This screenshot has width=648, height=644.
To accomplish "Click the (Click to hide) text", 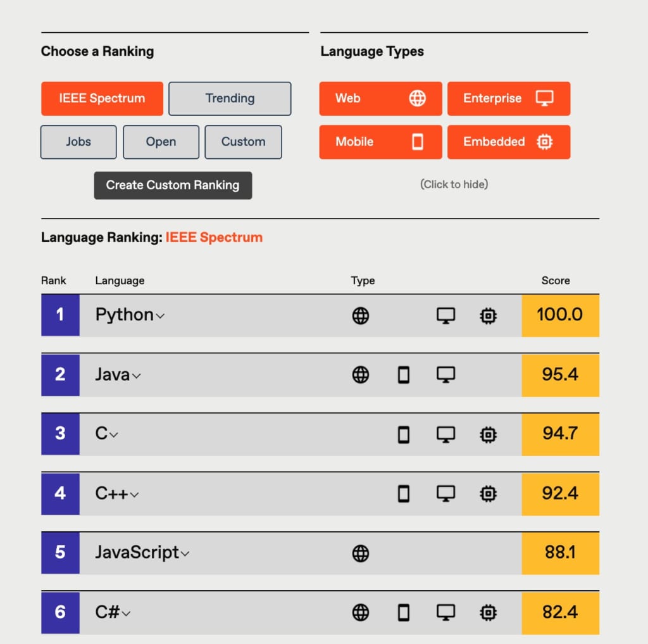I will click(x=454, y=184).
